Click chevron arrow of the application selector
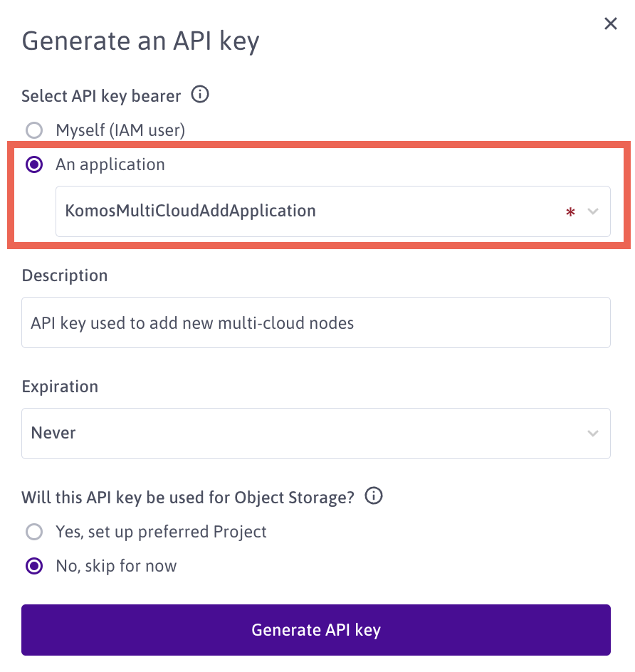 point(593,211)
